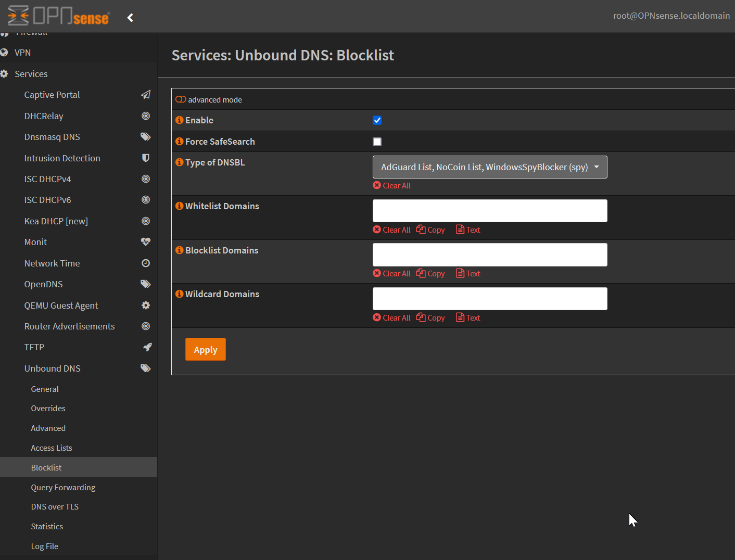
Task: Click the Monit heartbeat icon
Action: click(146, 242)
